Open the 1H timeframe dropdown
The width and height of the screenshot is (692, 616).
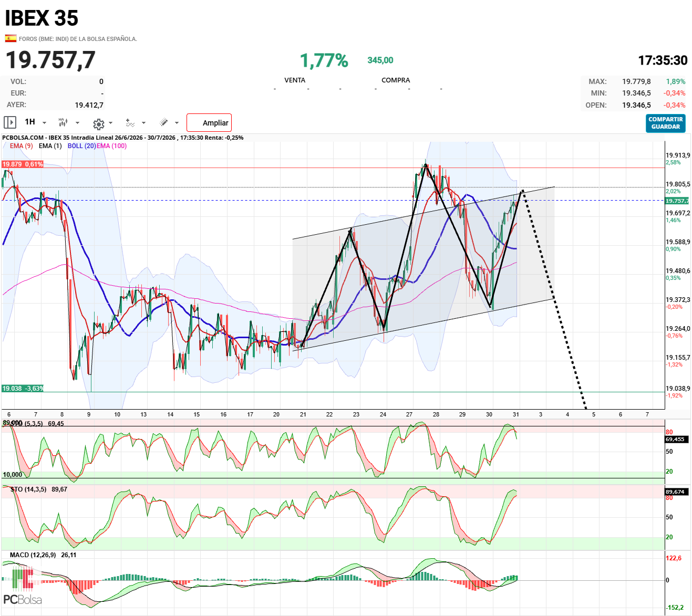click(x=35, y=122)
